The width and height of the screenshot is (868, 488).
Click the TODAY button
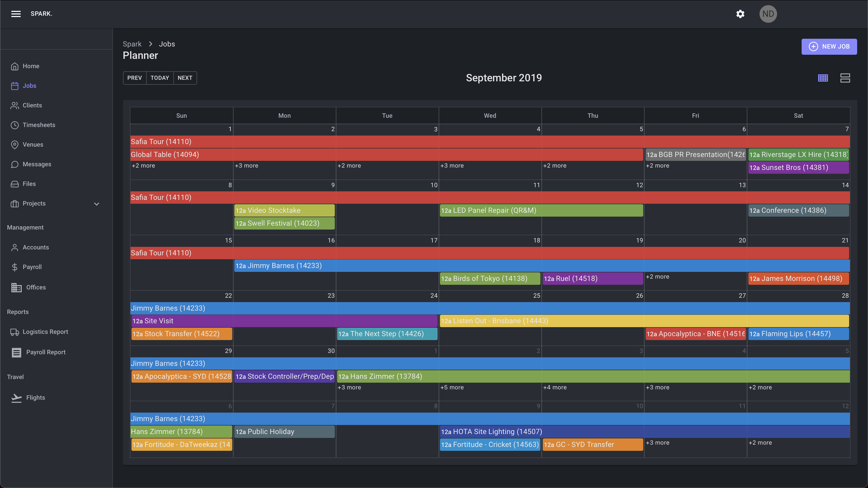tap(160, 78)
